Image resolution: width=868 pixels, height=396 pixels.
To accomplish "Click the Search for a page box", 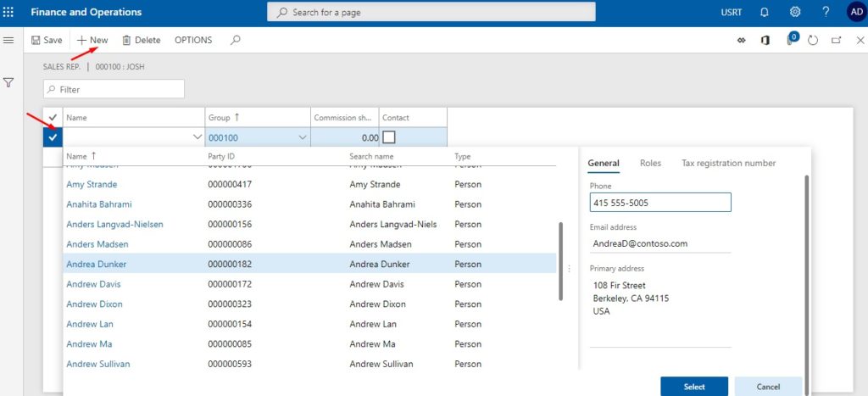I will point(431,12).
